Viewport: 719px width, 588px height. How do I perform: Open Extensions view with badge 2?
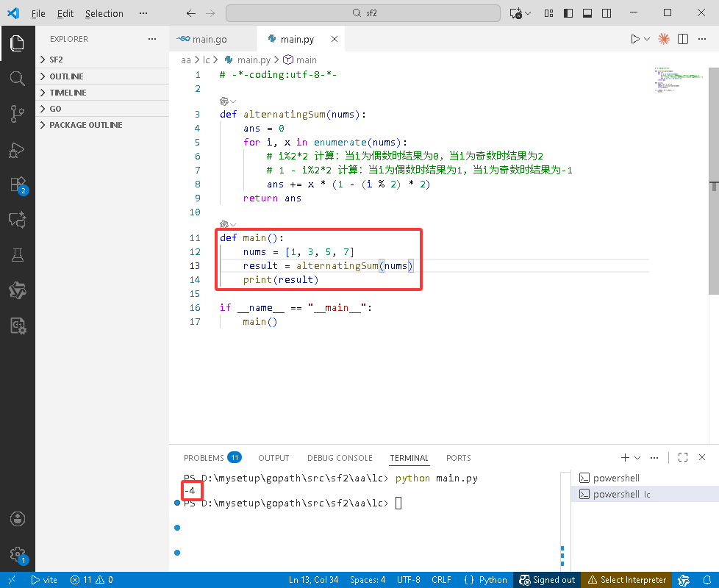(x=18, y=185)
